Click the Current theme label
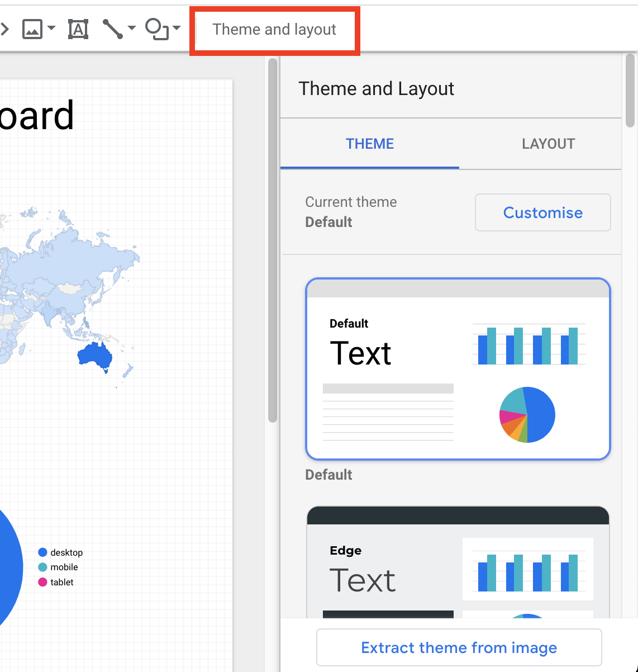 point(351,202)
